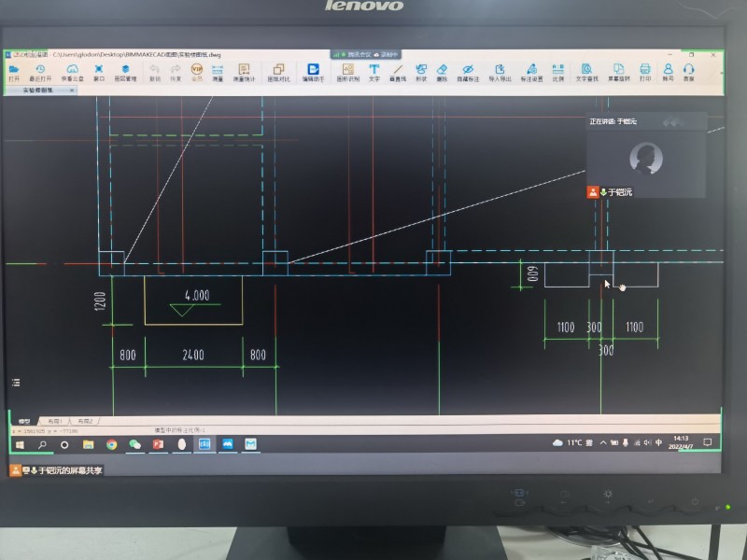The height and width of the screenshot is (560, 747).
Task: Open the 标注设置 annotation settings
Action: [530, 72]
